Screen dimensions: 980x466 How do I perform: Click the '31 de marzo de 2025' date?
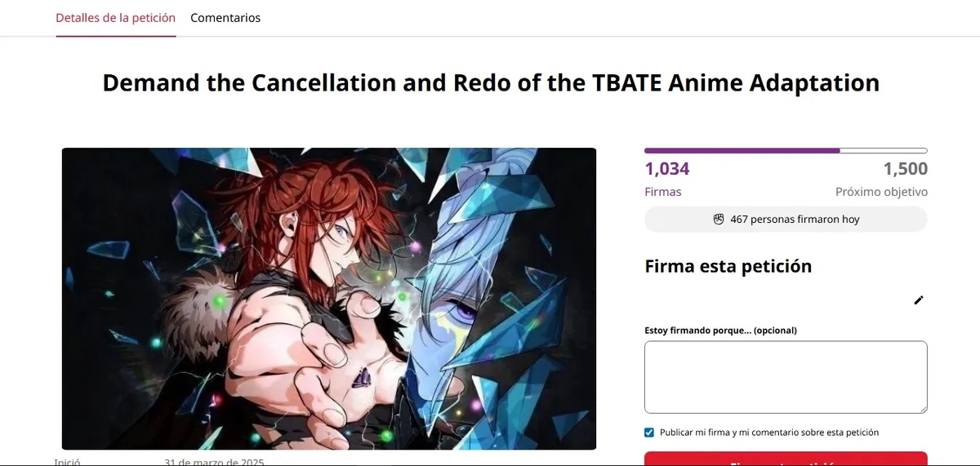click(214, 461)
